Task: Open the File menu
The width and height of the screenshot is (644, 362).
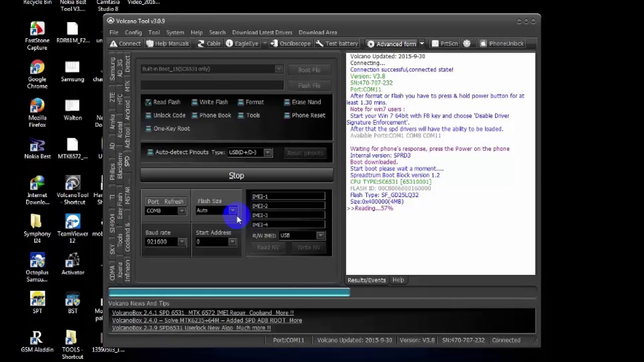Action: (114, 33)
